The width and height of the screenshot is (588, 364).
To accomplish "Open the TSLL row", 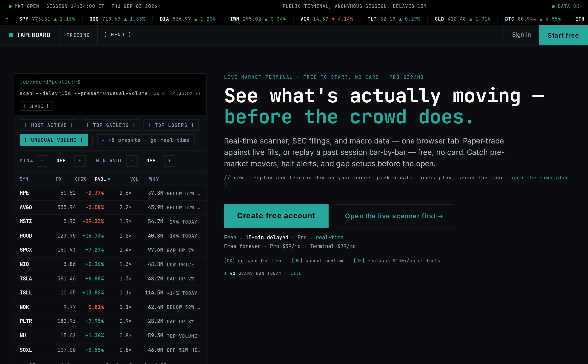I will tap(110, 293).
